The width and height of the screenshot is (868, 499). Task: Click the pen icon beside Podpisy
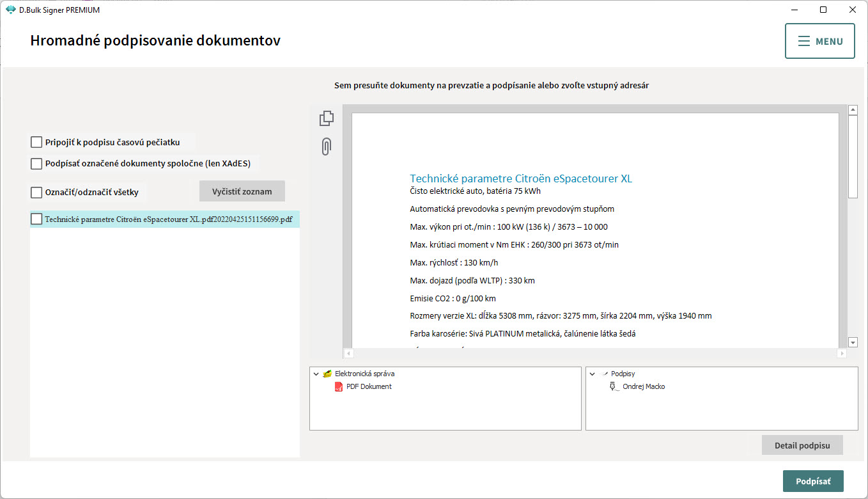(x=604, y=374)
